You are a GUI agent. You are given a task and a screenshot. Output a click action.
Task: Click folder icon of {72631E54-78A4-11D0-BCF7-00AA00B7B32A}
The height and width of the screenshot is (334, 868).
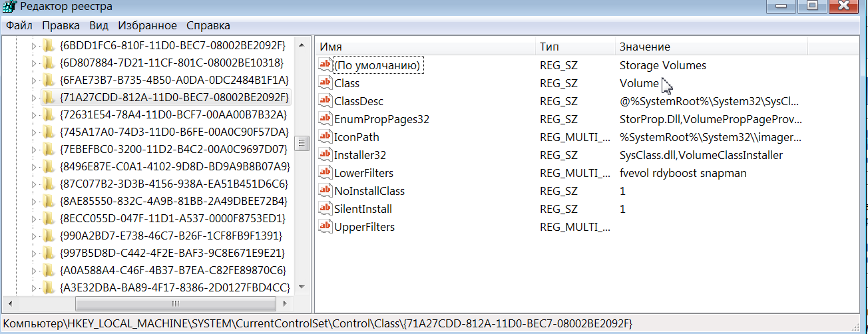click(49, 114)
